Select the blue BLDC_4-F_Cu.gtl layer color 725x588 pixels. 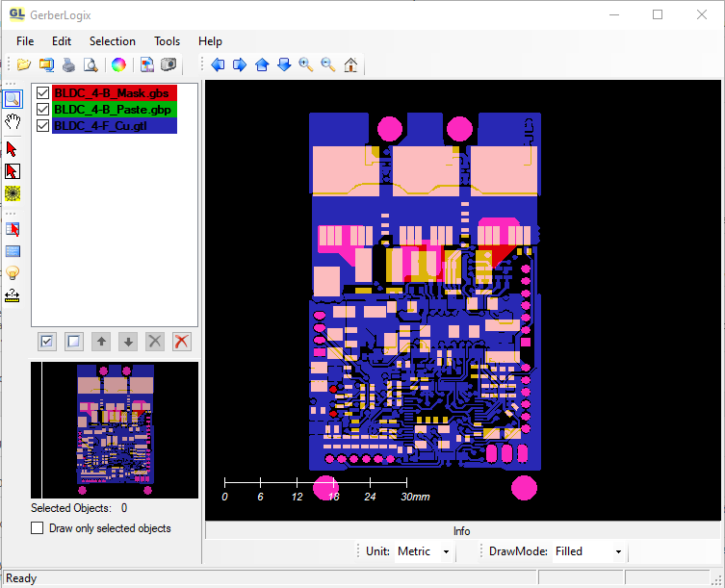click(x=115, y=126)
